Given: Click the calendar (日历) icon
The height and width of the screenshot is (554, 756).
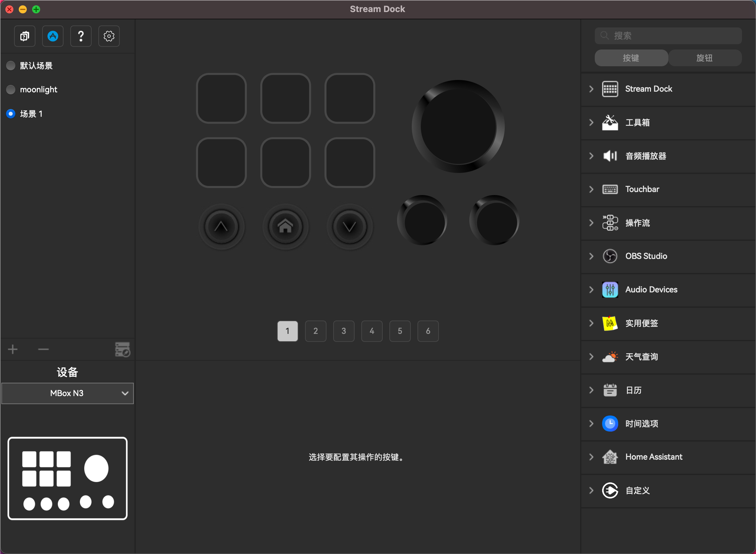Looking at the screenshot, I should point(610,390).
